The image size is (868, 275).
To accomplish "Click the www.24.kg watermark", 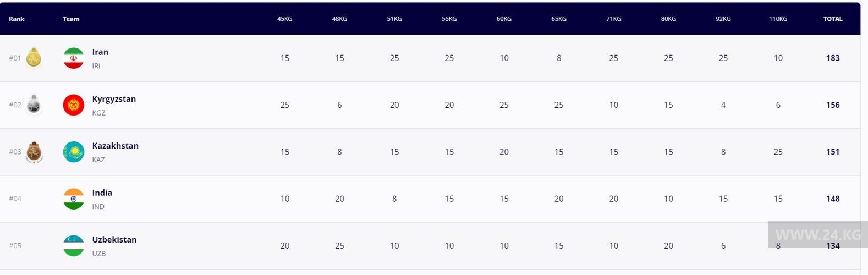I will click(x=817, y=234).
